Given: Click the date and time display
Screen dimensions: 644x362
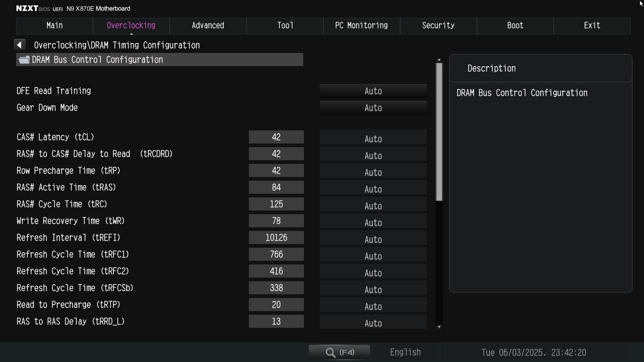Looking at the screenshot, I should [x=533, y=353].
